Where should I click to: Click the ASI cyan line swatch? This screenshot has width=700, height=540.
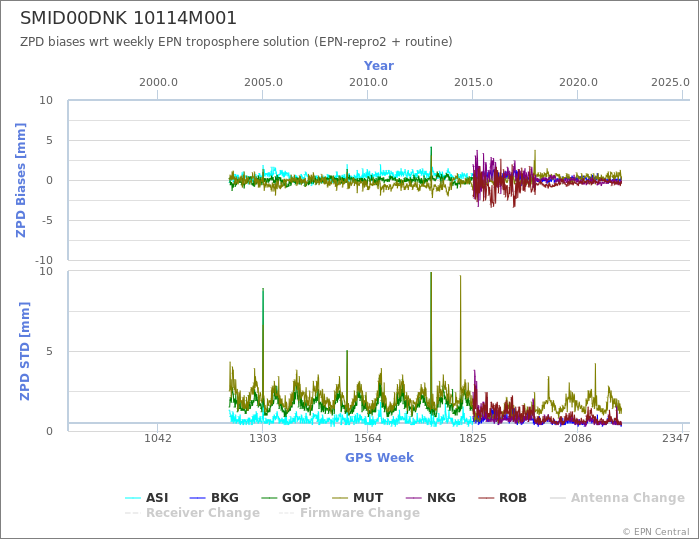[x=133, y=498]
